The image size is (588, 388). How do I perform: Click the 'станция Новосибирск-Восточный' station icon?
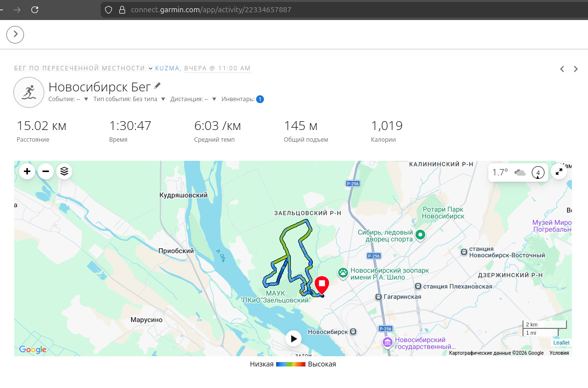[463, 252]
